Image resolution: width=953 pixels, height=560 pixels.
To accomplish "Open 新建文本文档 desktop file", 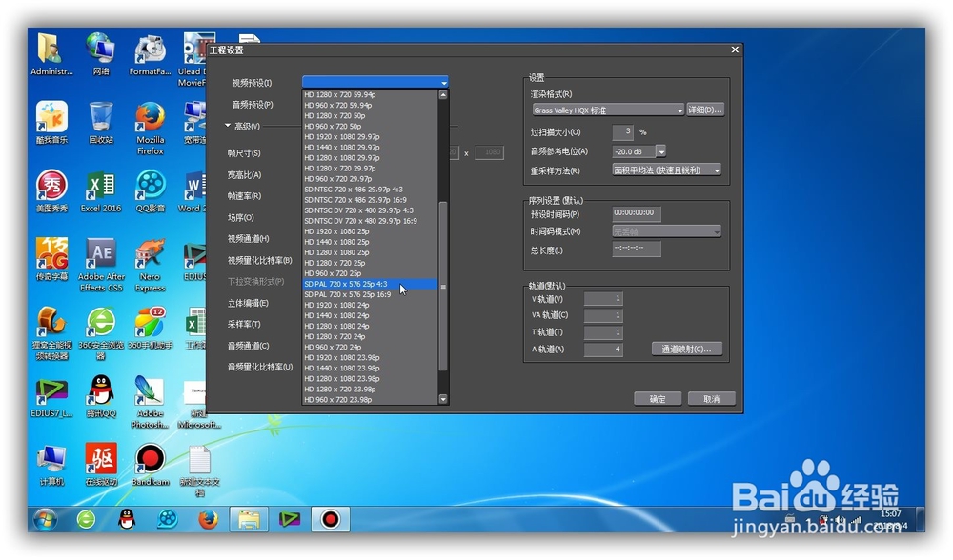I will [x=199, y=471].
